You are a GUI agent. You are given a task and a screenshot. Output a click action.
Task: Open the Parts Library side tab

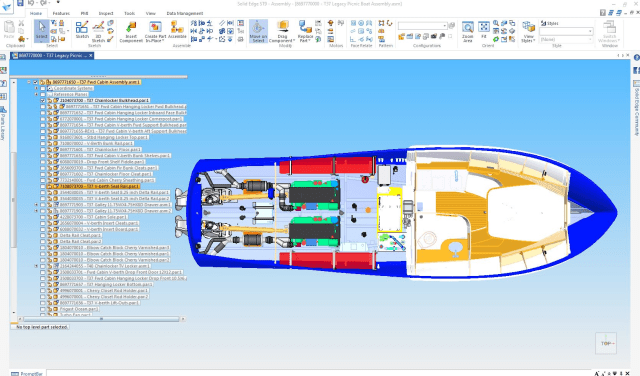pyautogui.click(x=3, y=124)
